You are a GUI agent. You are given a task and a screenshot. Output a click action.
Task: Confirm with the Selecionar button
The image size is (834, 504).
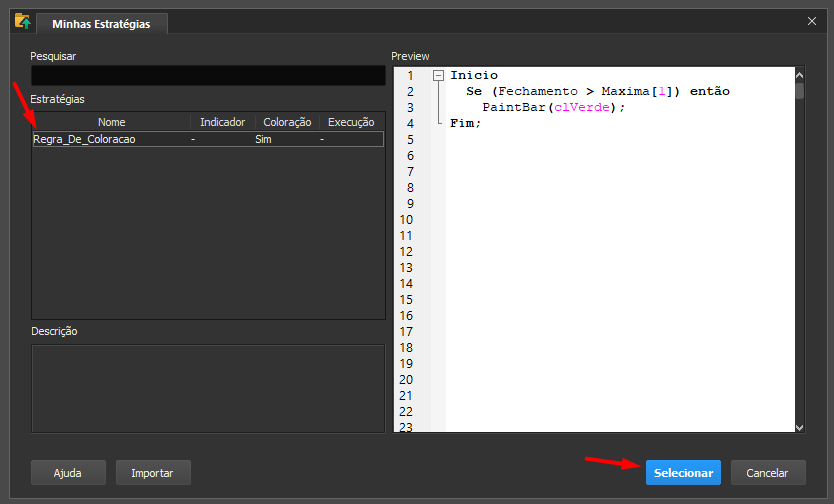coord(683,473)
